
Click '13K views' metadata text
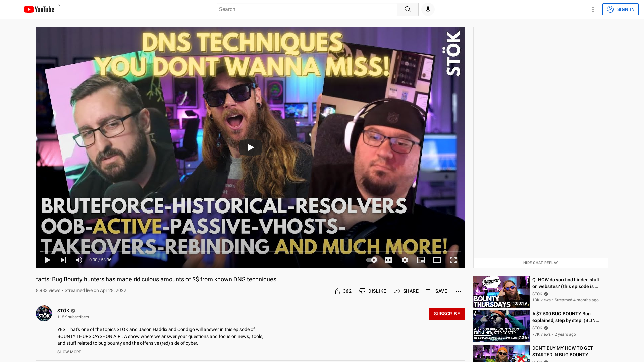(541, 300)
